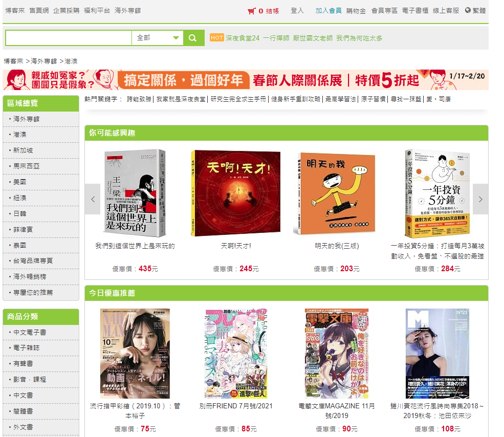Screen dimensions: 504x437
Task: Click the green search magnifier button
Action: point(193,38)
